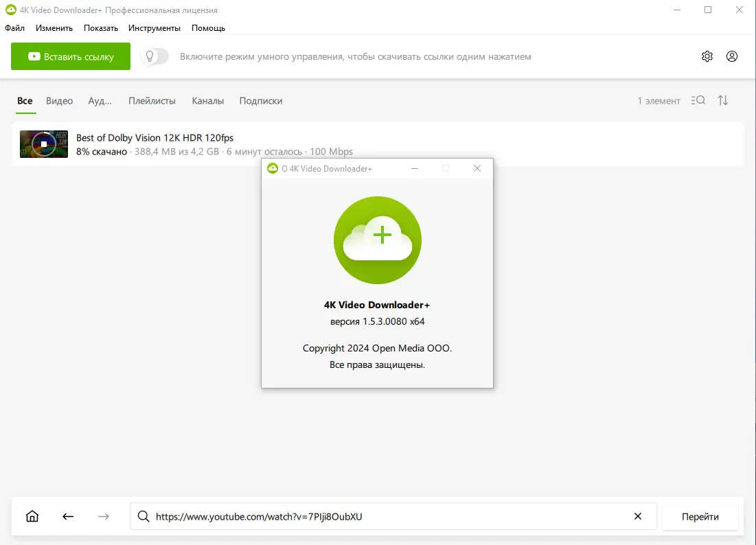756x545 pixels.
Task: Switch to the Подписки tab
Action: point(261,101)
